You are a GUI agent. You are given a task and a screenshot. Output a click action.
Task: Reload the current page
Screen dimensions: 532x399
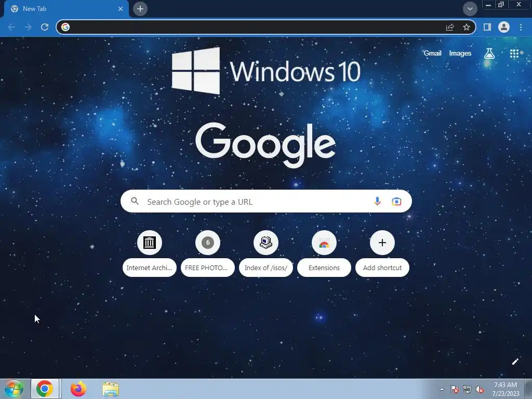pos(45,27)
